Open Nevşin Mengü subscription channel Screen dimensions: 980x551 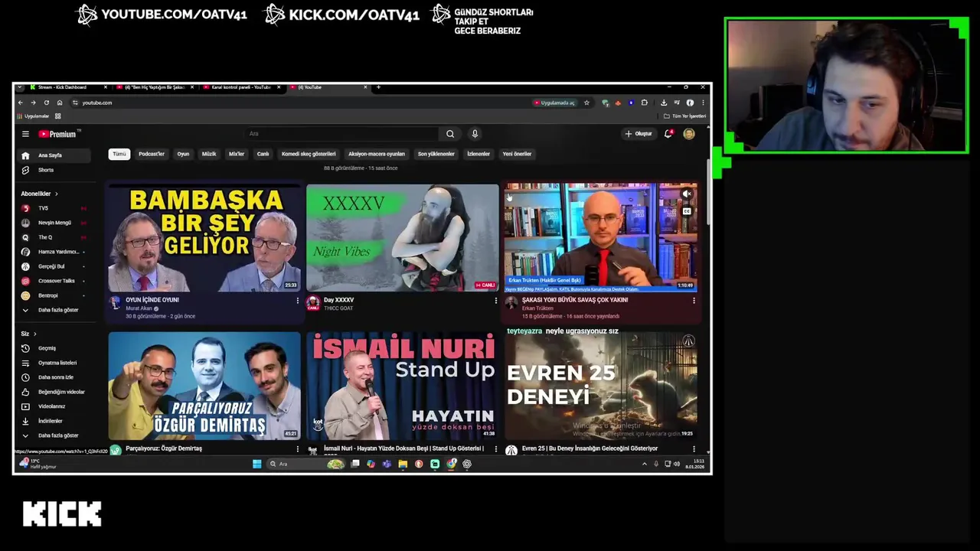(x=54, y=223)
